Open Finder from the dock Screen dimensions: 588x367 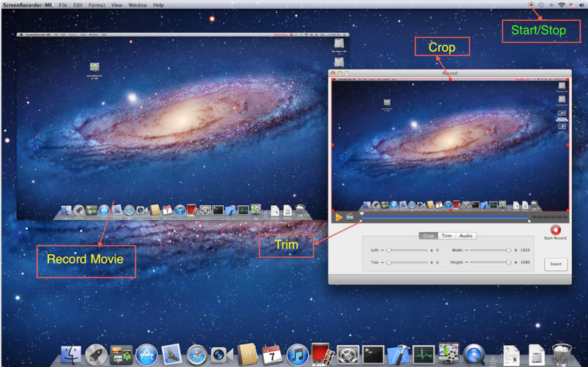coord(70,355)
